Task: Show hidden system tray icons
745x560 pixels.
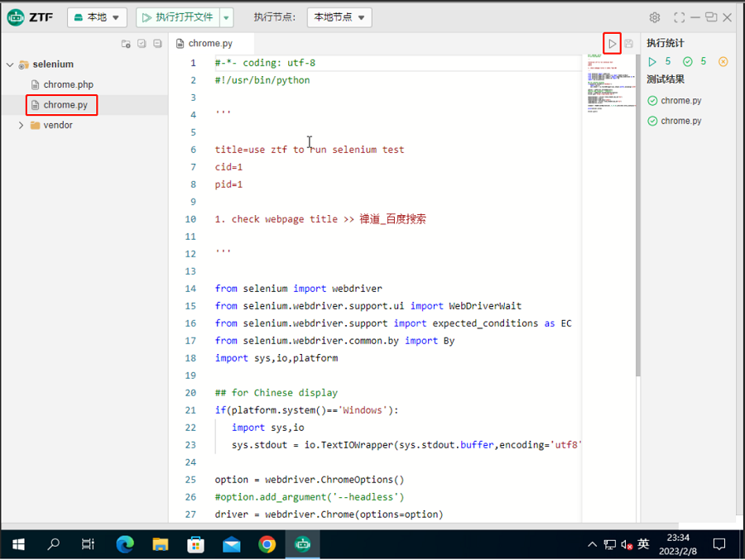Action: pyautogui.click(x=592, y=544)
